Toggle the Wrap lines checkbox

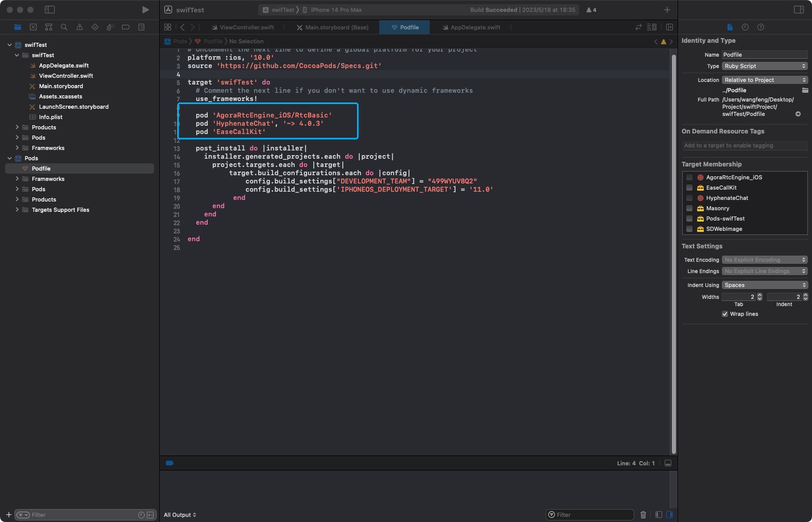pos(725,314)
